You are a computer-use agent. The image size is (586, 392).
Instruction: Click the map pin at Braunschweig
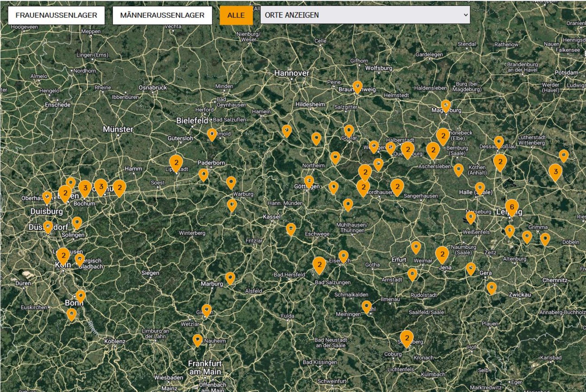(x=357, y=87)
